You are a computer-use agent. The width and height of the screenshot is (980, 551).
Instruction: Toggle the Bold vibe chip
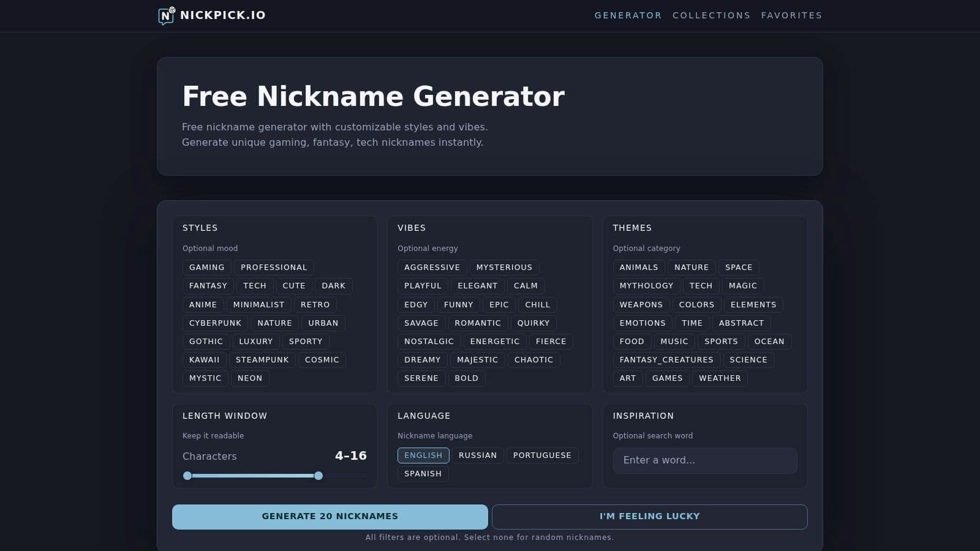pyautogui.click(x=466, y=378)
